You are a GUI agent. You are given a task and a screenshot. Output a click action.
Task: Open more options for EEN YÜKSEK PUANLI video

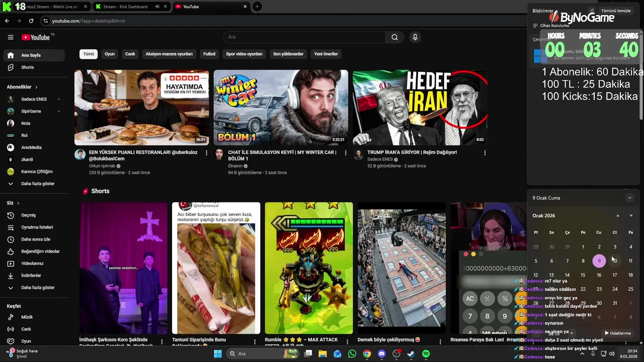pos(206,153)
